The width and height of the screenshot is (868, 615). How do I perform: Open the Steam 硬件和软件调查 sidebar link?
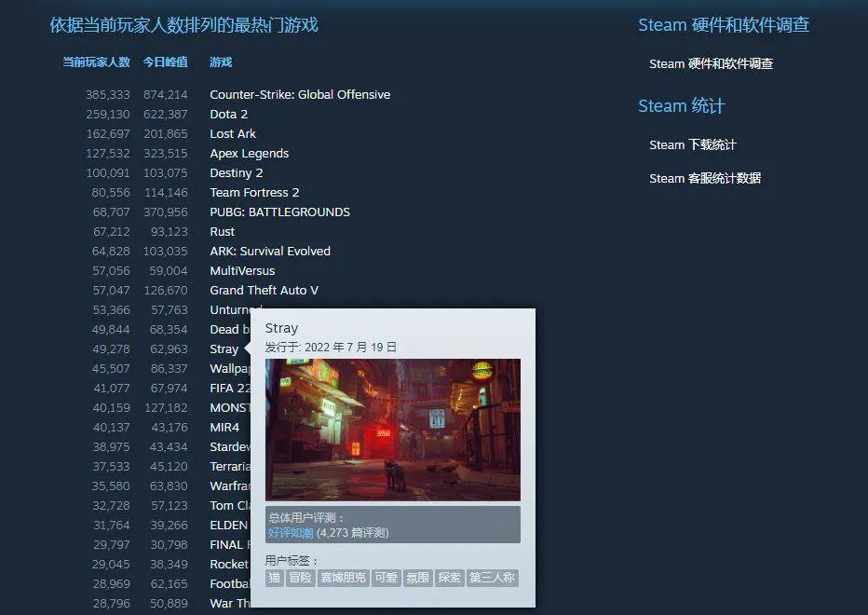(711, 63)
